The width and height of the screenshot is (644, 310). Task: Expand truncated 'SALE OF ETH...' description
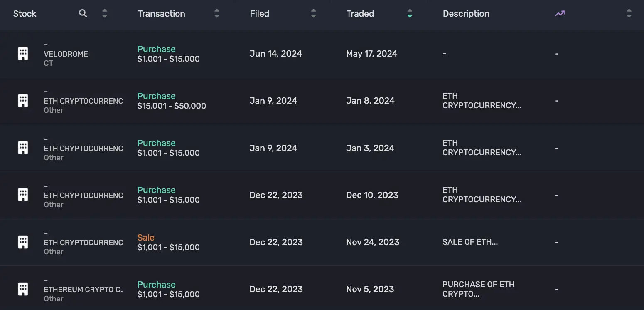pos(470,242)
